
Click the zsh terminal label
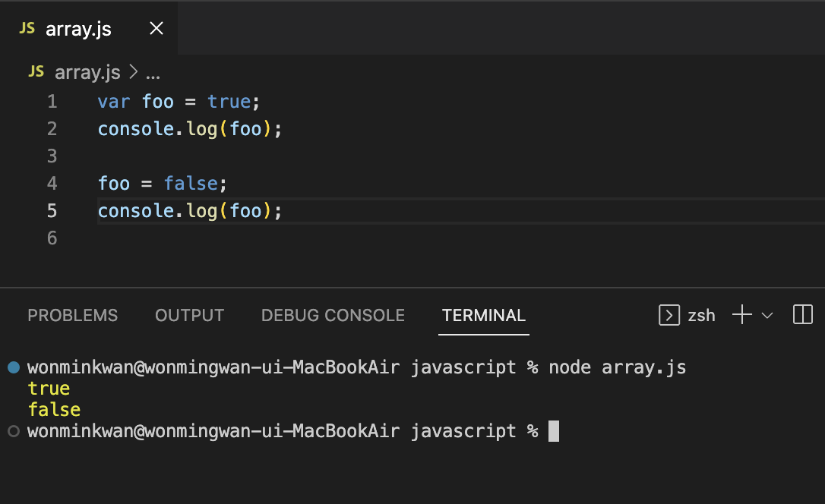pyautogui.click(x=701, y=316)
